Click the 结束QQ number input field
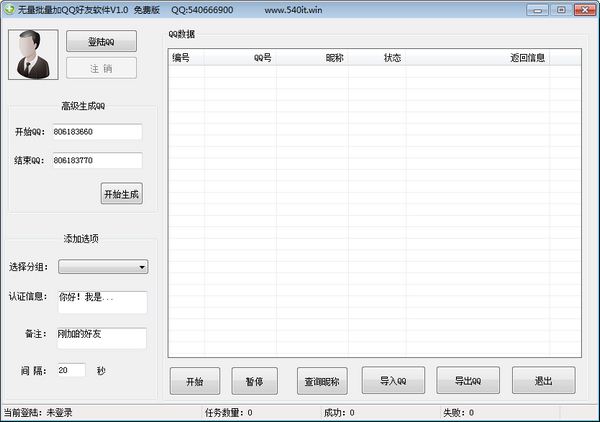The width and height of the screenshot is (600, 422). click(x=97, y=160)
